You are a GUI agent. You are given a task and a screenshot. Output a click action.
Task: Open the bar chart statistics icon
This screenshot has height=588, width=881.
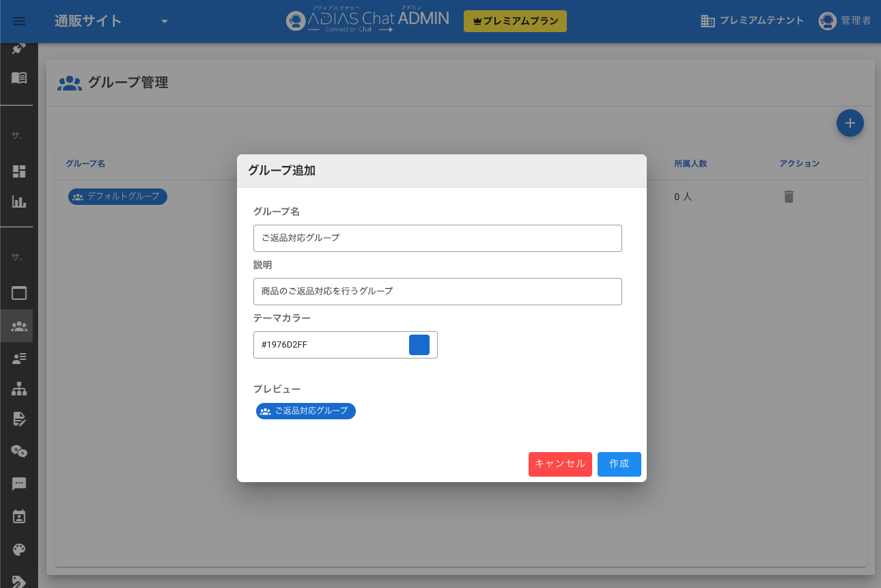19,202
